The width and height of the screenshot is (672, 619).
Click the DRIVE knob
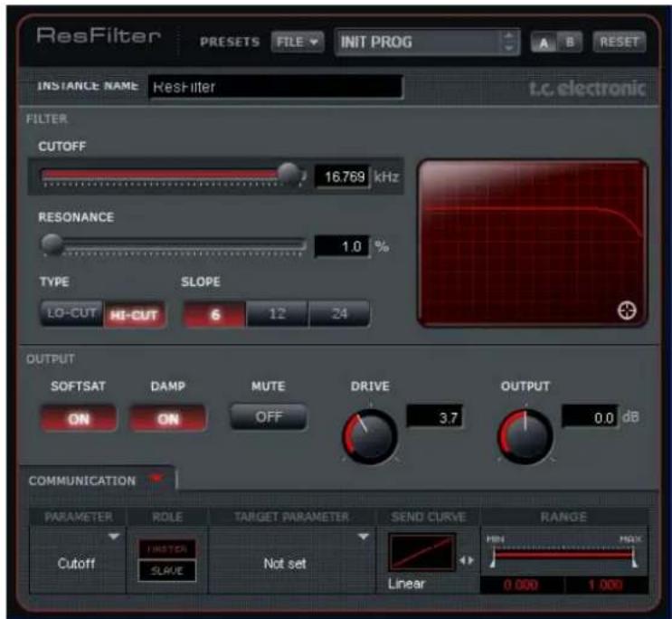(x=370, y=436)
